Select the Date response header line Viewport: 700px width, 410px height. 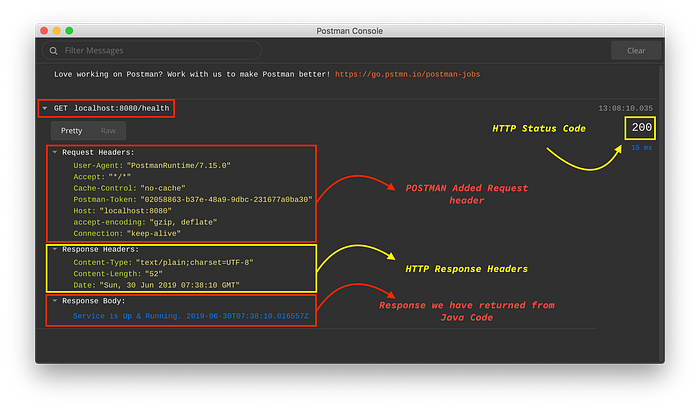[x=156, y=285]
